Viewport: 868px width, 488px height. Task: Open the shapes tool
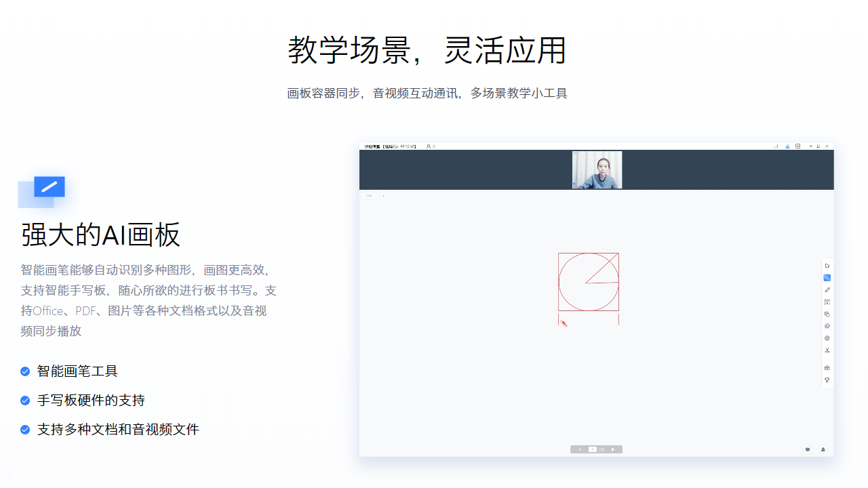point(827,314)
